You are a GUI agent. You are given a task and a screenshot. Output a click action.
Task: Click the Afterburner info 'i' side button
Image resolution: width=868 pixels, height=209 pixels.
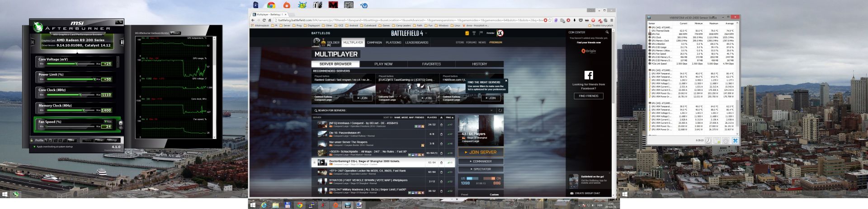point(122,42)
